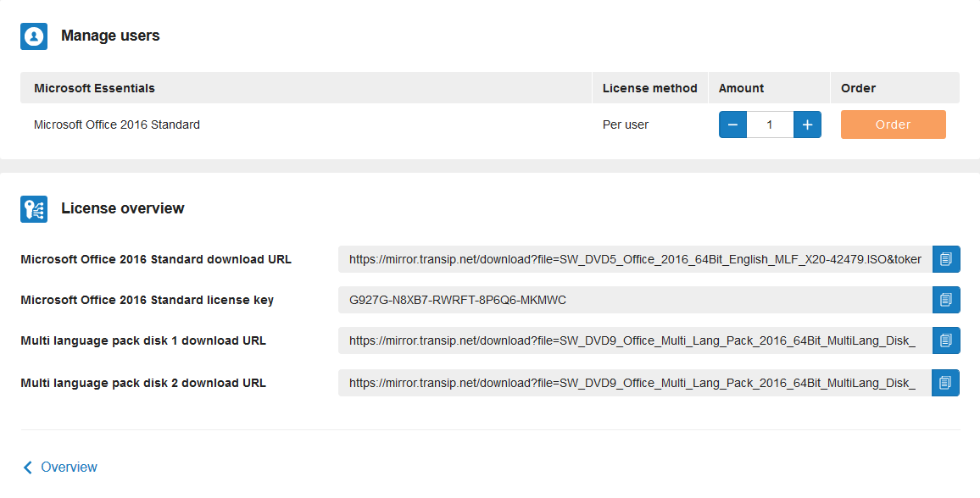
Task: Decrease the user amount with minus button
Action: [x=733, y=125]
